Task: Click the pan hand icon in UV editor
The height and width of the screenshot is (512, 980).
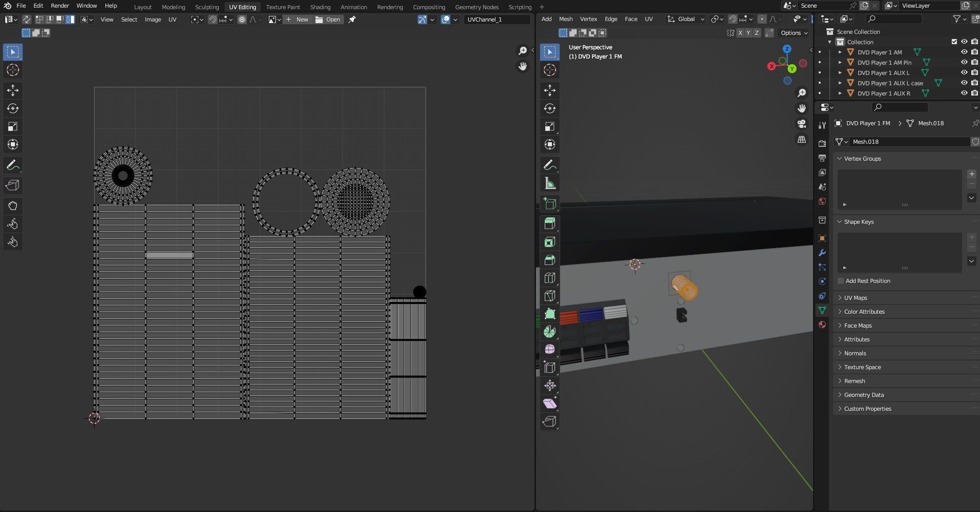Action: [x=523, y=66]
